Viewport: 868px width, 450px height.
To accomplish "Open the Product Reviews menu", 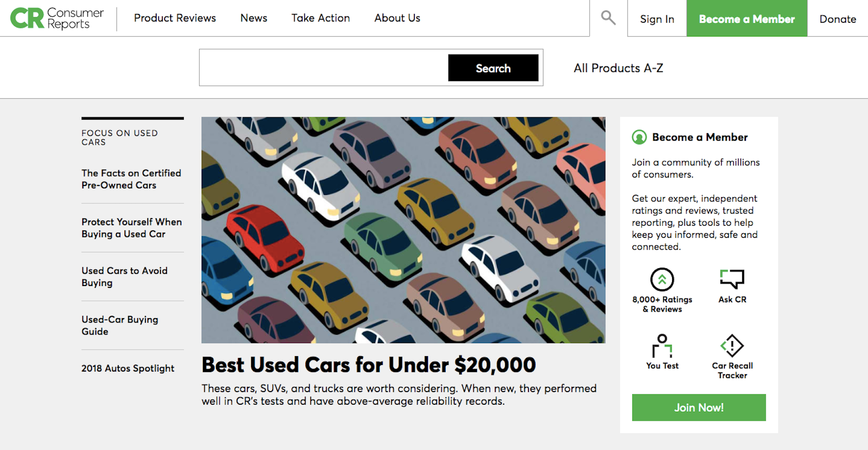I will coord(175,18).
